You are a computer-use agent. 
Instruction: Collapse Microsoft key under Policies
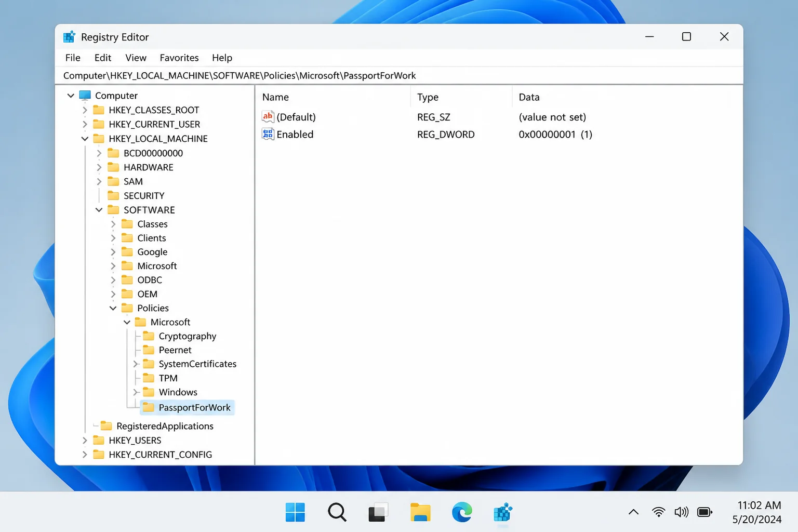127,322
